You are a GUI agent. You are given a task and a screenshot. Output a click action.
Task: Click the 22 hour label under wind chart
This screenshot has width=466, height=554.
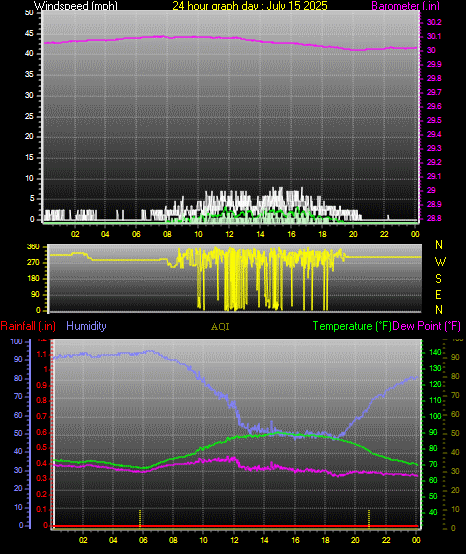[x=384, y=234]
